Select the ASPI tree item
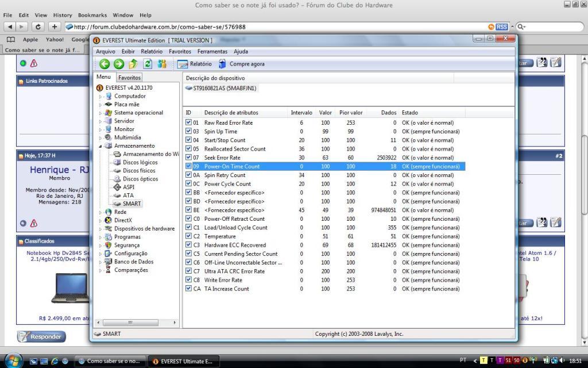The image size is (588, 368). pyautogui.click(x=129, y=187)
